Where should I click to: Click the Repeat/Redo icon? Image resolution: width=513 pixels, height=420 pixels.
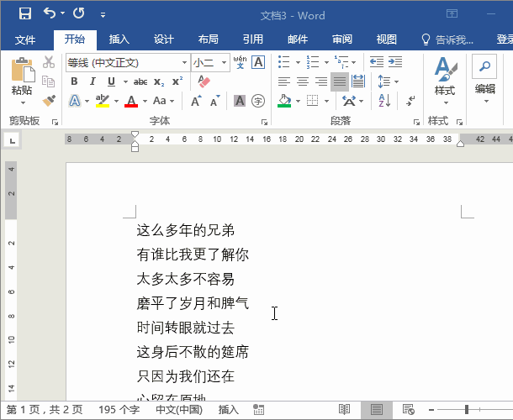(x=79, y=13)
